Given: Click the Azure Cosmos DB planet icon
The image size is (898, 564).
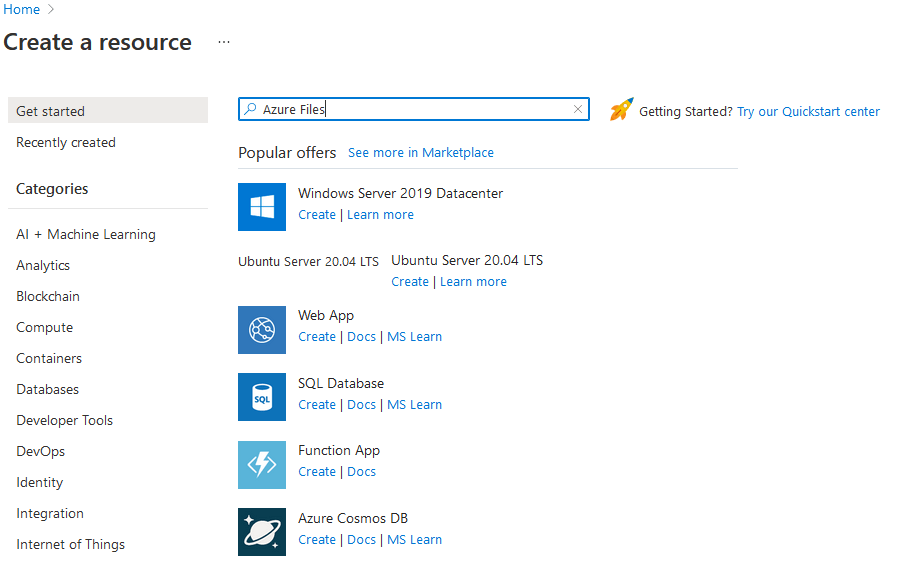Looking at the screenshot, I should pos(262,532).
